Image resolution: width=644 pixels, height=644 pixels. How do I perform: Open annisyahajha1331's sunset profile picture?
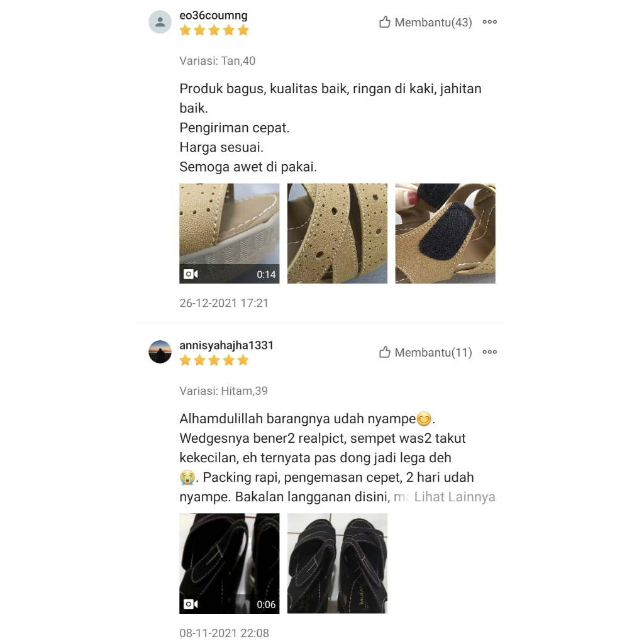click(160, 352)
